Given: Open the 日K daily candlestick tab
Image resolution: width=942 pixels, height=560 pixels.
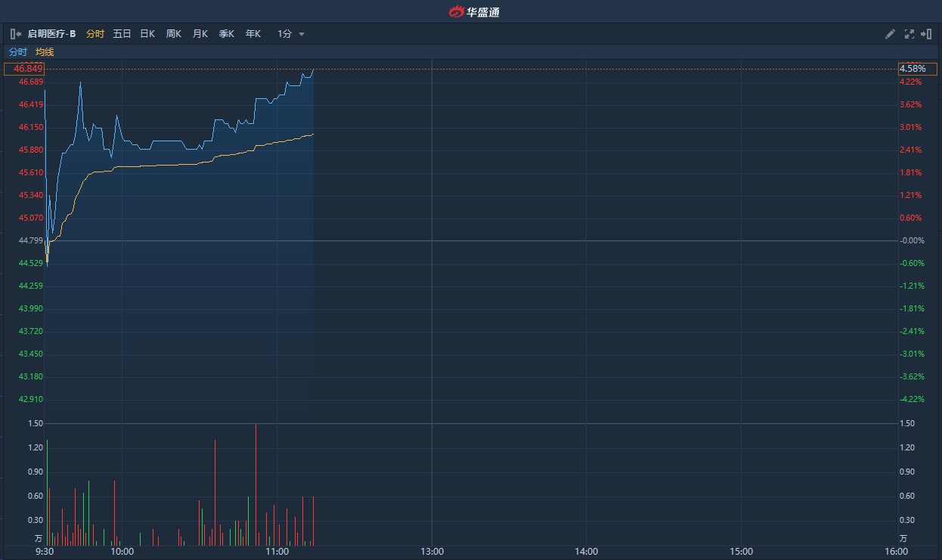Looking at the screenshot, I should coord(147,34).
